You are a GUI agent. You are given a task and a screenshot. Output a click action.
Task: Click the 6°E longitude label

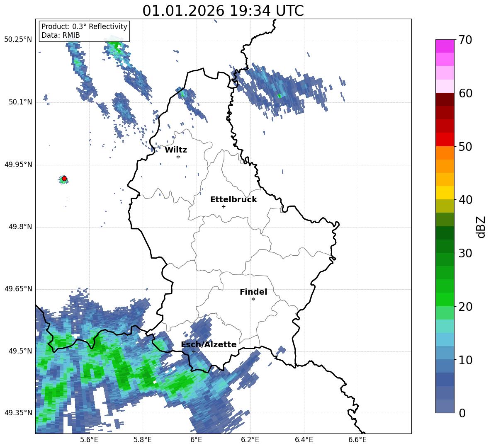[x=196, y=440]
